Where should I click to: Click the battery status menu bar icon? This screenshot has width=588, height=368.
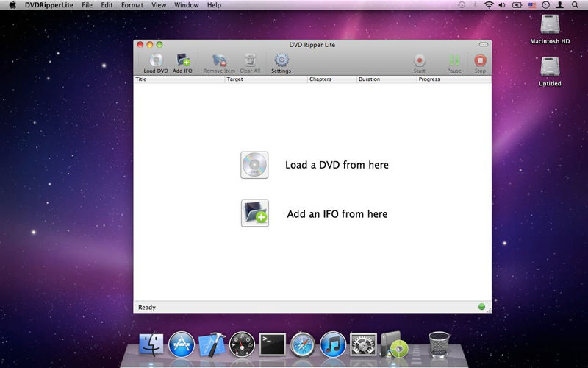point(517,5)
